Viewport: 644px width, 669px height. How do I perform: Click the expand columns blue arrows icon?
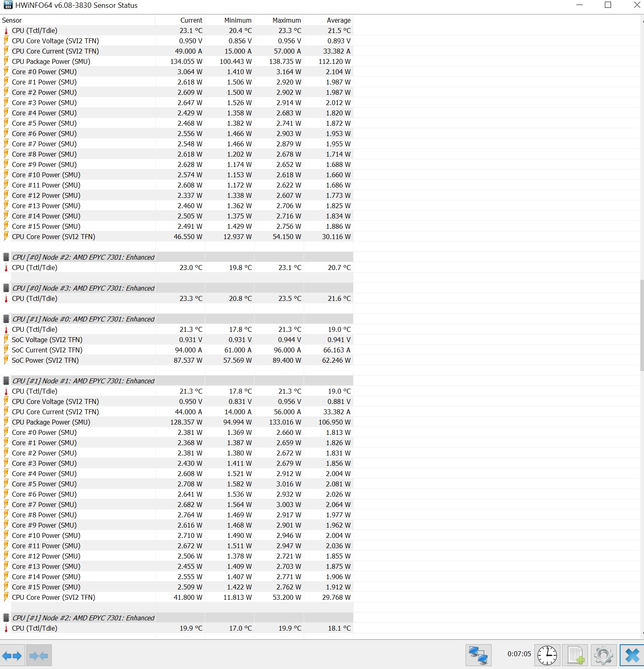point(12,655)
